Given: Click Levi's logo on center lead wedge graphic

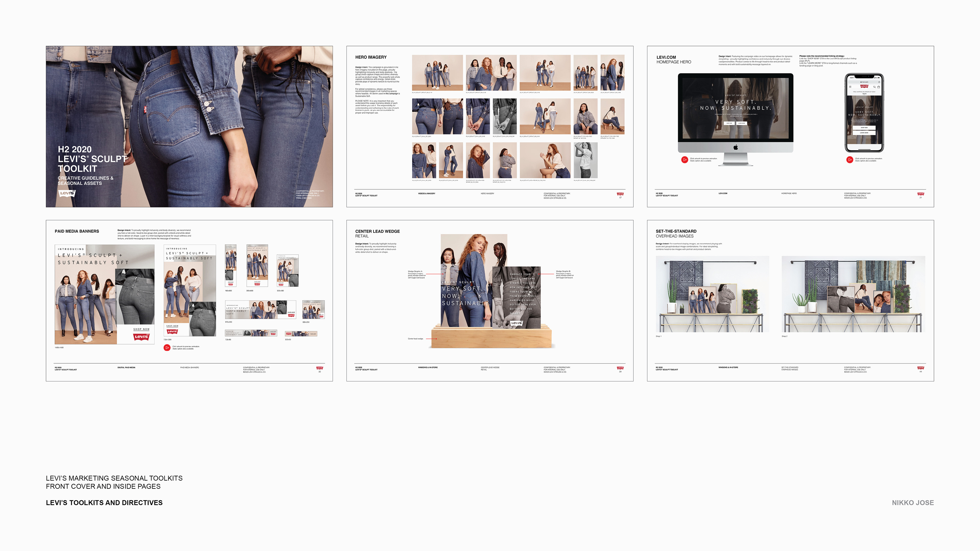Looking at the screenshot, I should click(x=516, y=323).
